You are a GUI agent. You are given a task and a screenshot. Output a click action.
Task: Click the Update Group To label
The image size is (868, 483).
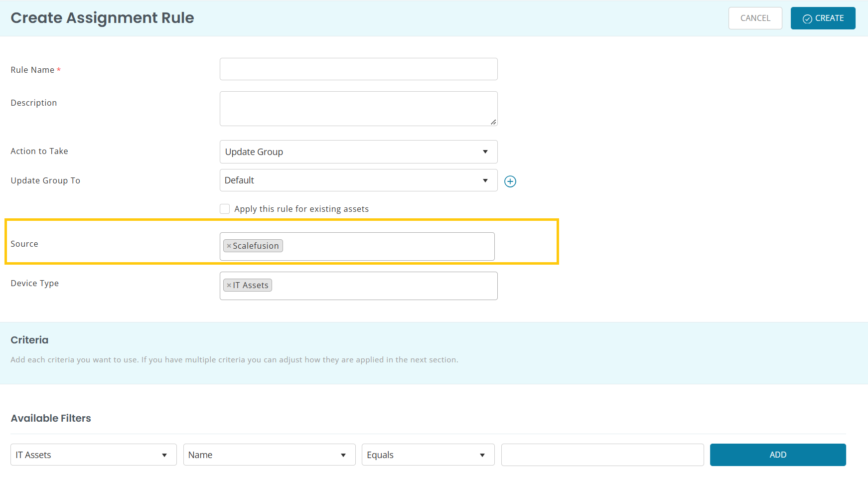pos(45,180)
